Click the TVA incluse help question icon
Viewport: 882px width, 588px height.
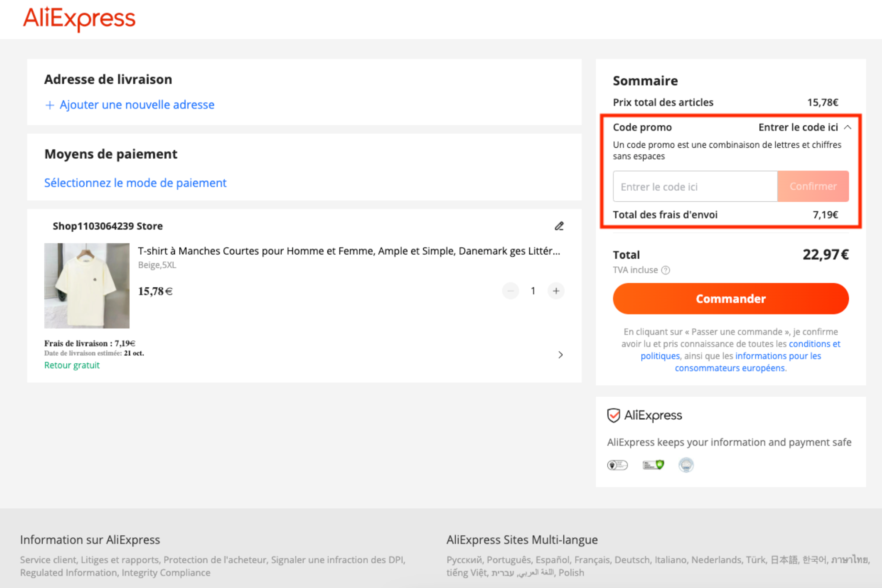tap(666, 270)
